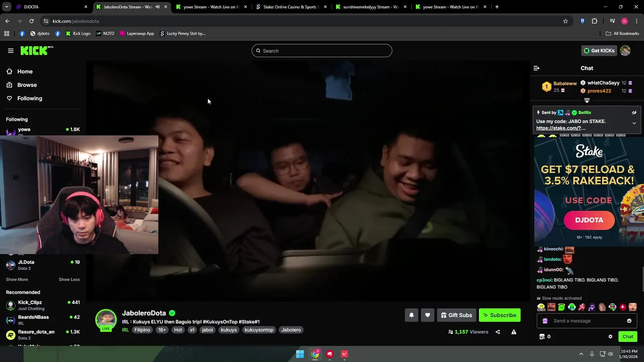Screen dimensions: 644x362
Task: Open JLDota channel in sidebar
Action: (x=26, y=262)
